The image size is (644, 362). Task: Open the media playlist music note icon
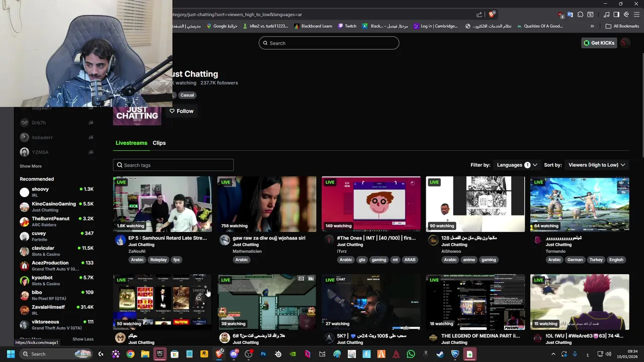click(607, 15)
